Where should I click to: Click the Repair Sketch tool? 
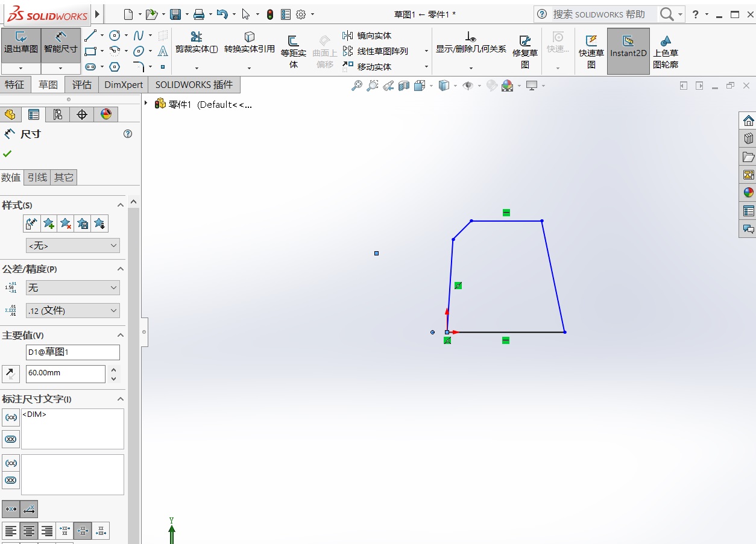(x=525, y=52)
